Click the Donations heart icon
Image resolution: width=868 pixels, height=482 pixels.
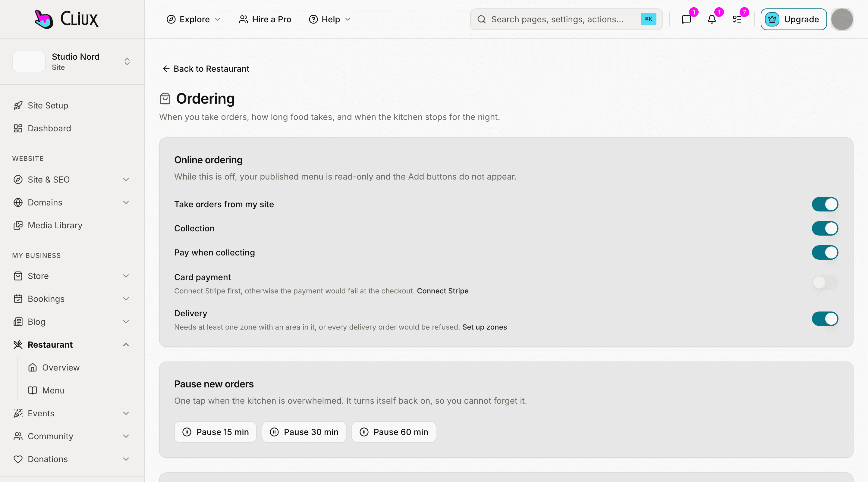coord(18,459)
